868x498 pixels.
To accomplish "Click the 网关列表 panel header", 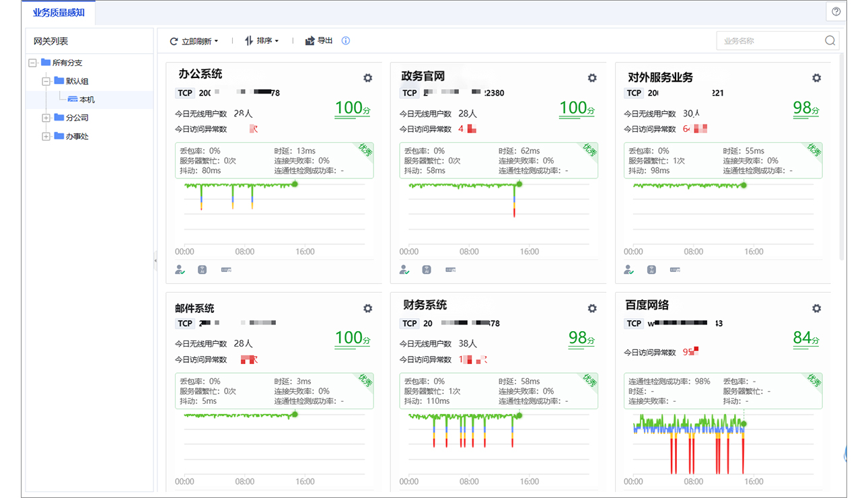I will (89, 41).
